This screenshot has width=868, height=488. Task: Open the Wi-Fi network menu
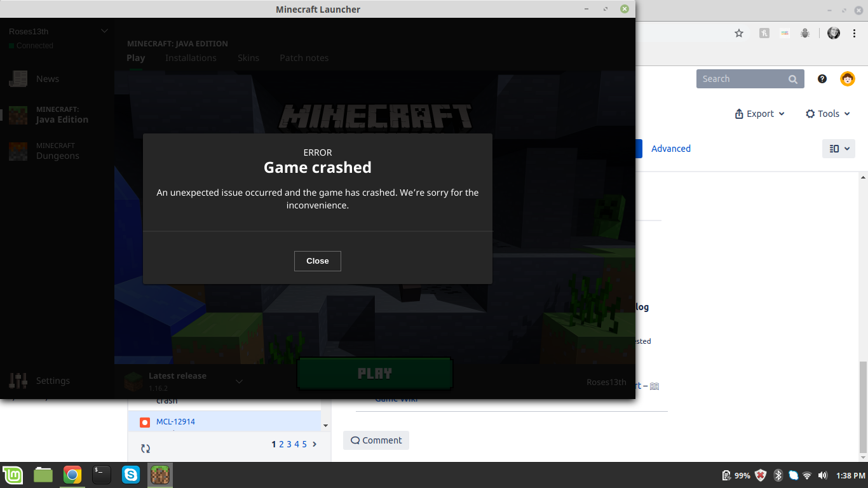807,475
